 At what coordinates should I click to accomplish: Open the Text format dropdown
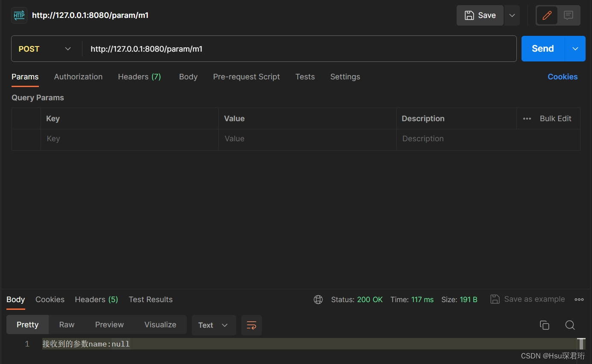[x=214, y=325]
